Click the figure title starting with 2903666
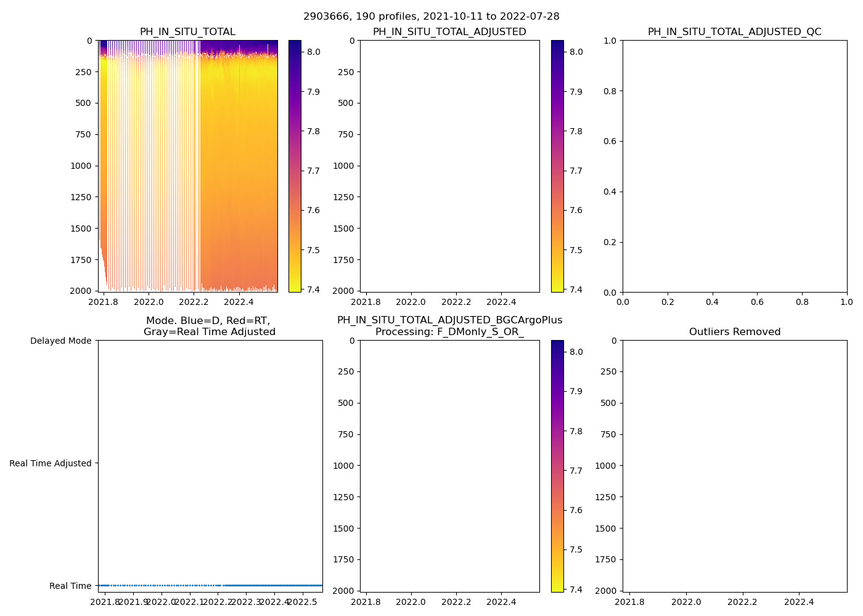The image size is (863, 616). [x=431, y=17]
